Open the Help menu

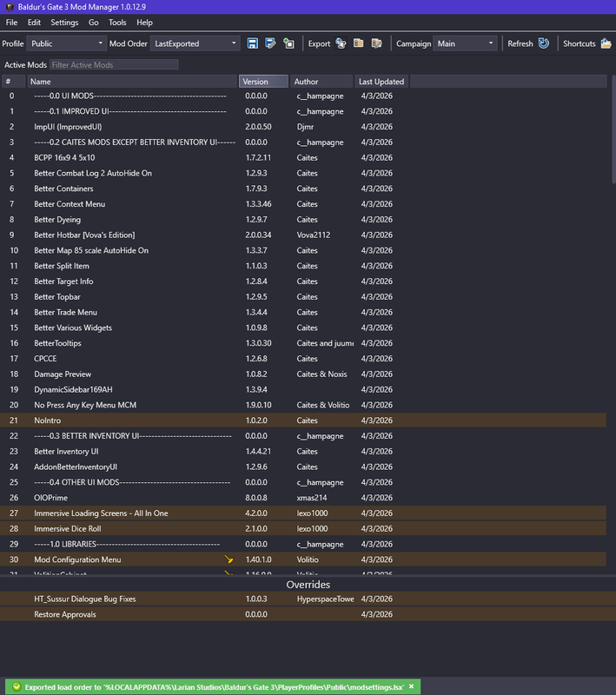tap(144, 23)
